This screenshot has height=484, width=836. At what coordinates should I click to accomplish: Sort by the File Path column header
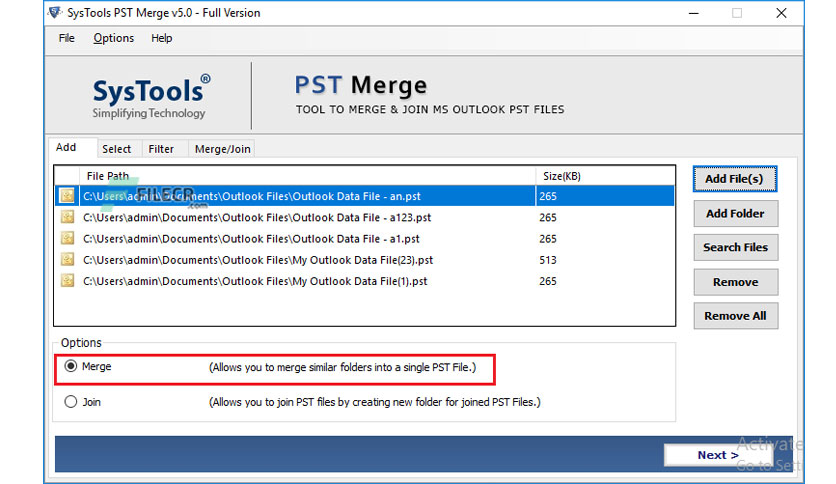coord(307,176)
